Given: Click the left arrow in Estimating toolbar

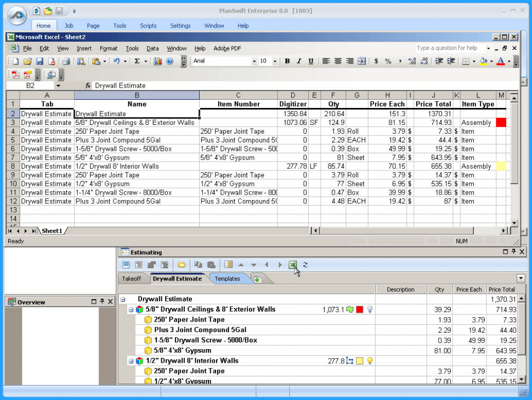Looking at the screenshot, I should click(x=267, y=265).
